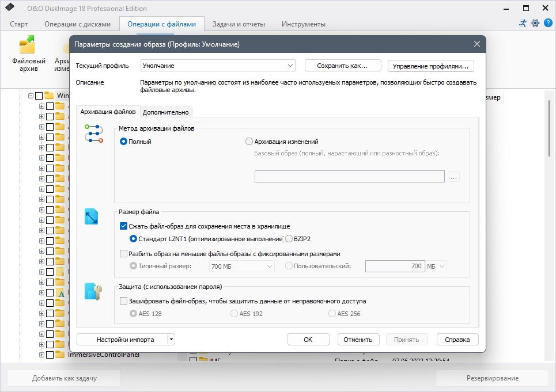Open the help question mark icon
The width and height of the screenshot is (556, 392).
click(548, 24)
